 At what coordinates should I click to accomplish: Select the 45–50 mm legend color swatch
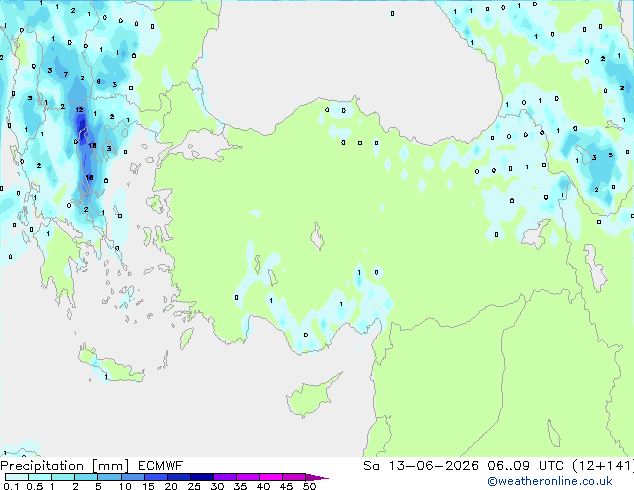point(294,477)
